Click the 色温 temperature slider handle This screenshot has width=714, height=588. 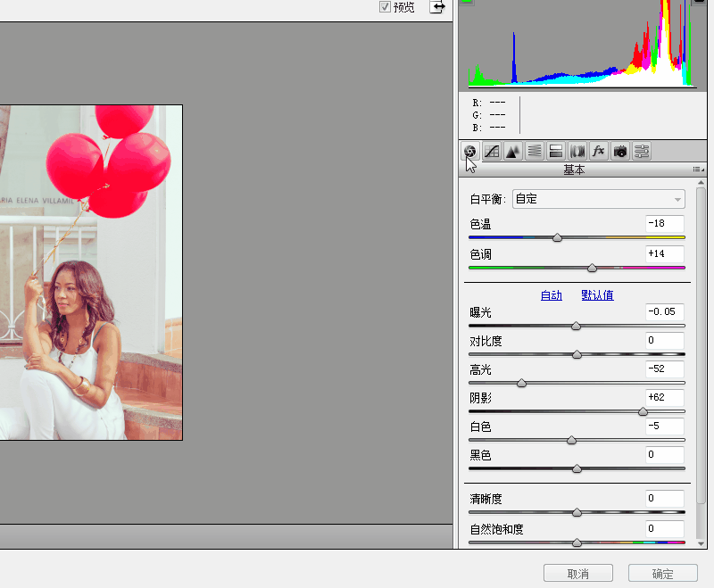tap(557, 237)
